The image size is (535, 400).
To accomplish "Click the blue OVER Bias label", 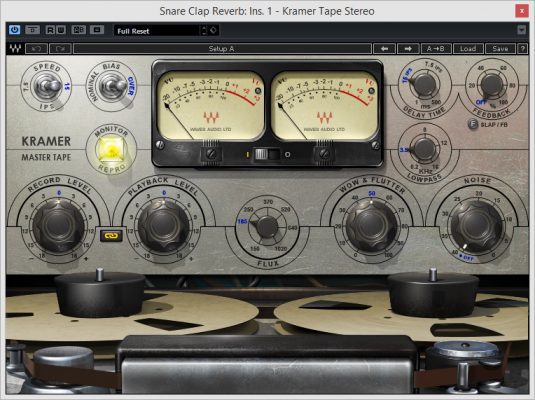I will [x=131, y=86].
